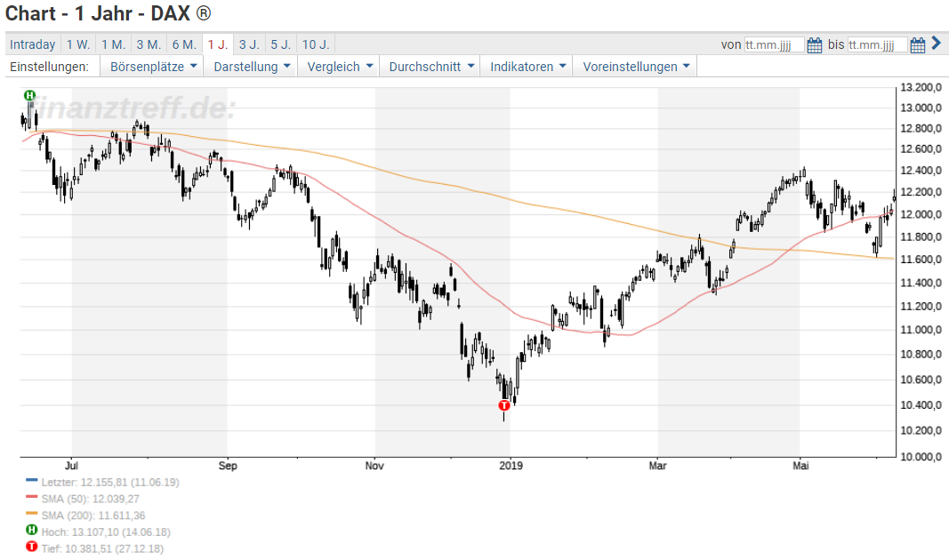Click the Letzter 12.155,81 legend entry
Viewport: 949px width, 560px height.
pyautogui.click(x=110, y=483)
